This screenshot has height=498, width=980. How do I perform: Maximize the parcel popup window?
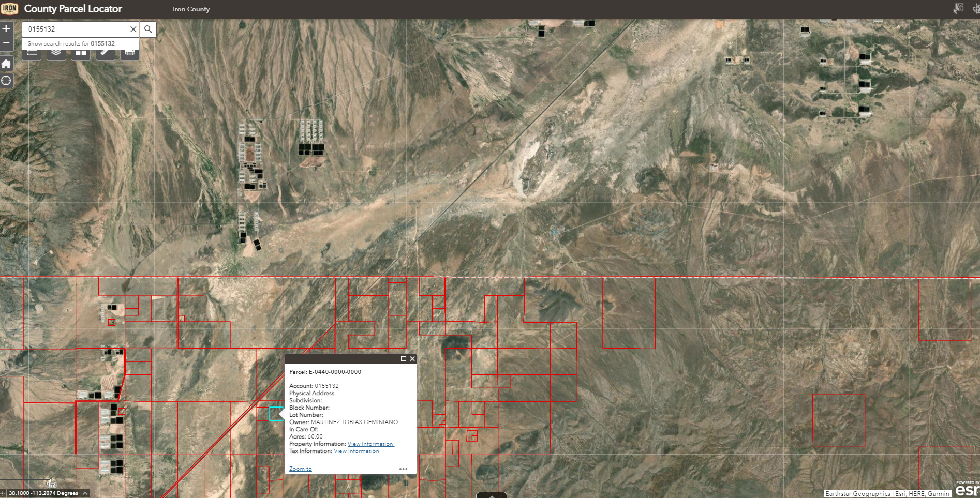405,358
